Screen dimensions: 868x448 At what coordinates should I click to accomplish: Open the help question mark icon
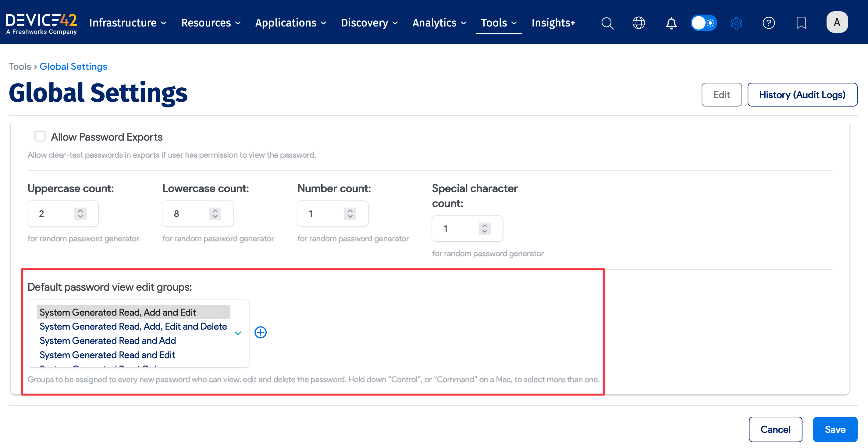coord(769,23)
